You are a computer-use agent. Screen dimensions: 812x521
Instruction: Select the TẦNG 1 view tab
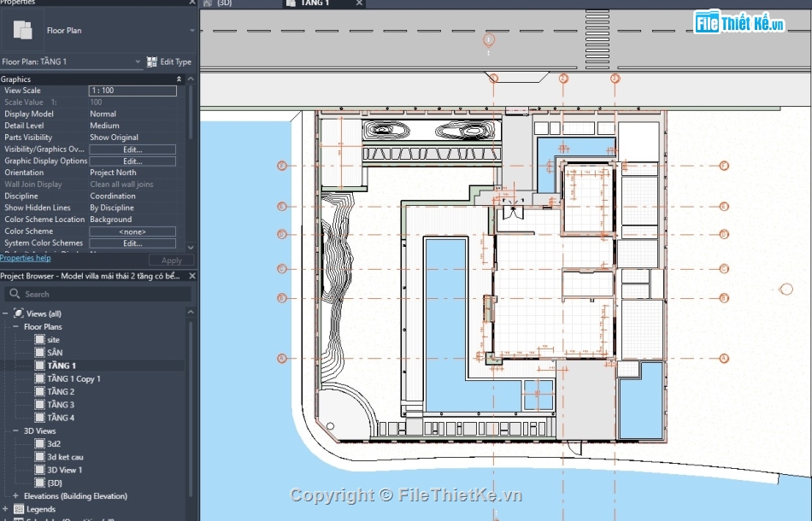pyautogui.click(x=316, y=3)
